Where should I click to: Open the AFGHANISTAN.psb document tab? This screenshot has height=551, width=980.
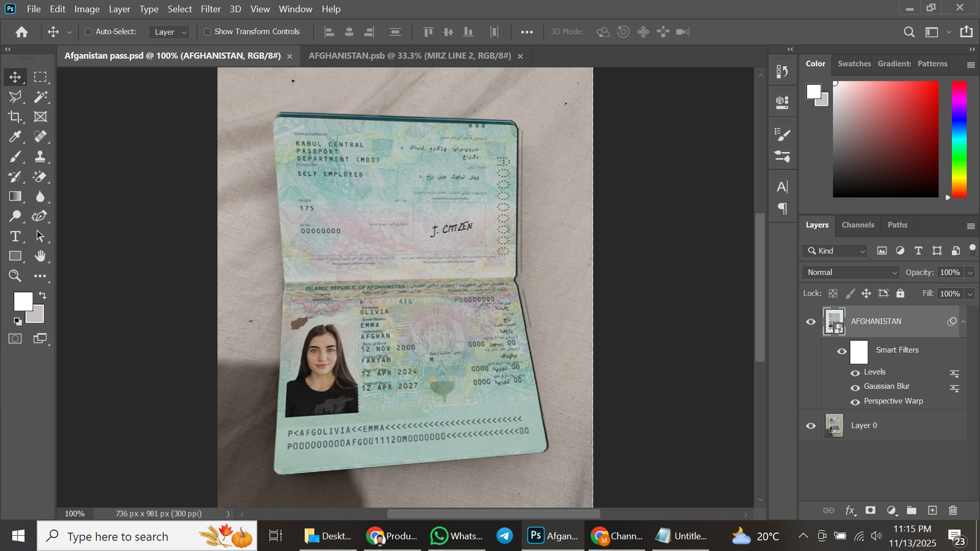(x=410, y=55)
